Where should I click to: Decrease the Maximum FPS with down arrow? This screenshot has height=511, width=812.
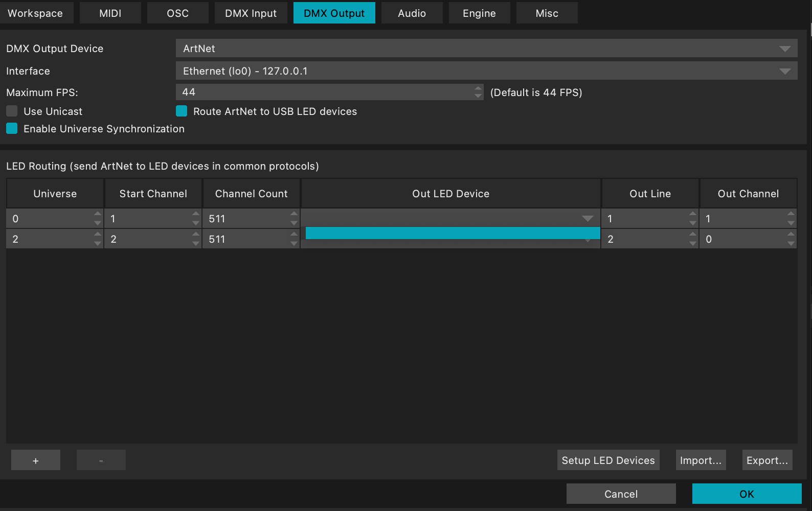pyautogui.click(x=478, y=96)
